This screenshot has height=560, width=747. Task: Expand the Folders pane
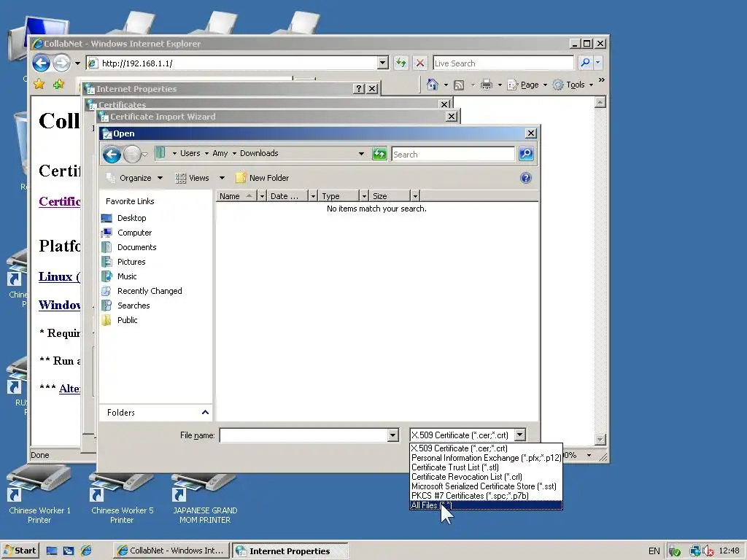point(155,413)
